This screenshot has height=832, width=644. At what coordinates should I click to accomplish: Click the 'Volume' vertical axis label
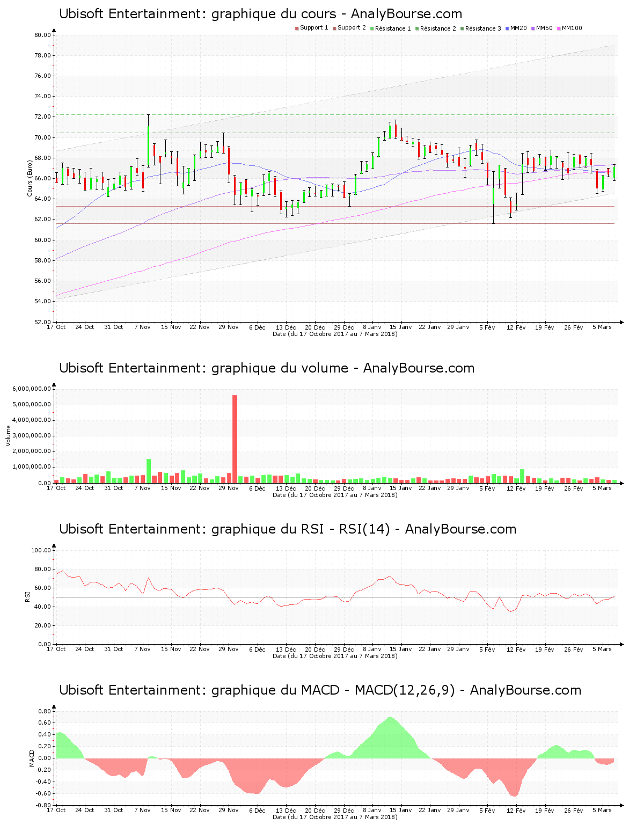coord(8,436)
